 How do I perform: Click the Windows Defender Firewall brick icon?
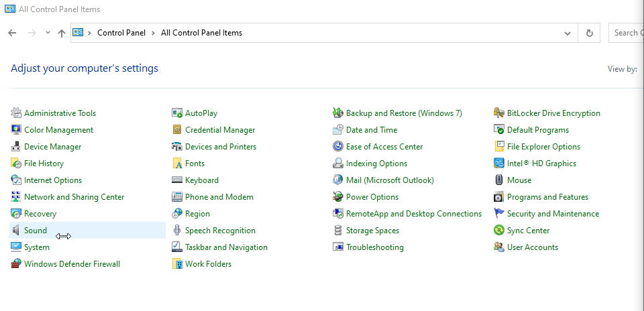15,264
